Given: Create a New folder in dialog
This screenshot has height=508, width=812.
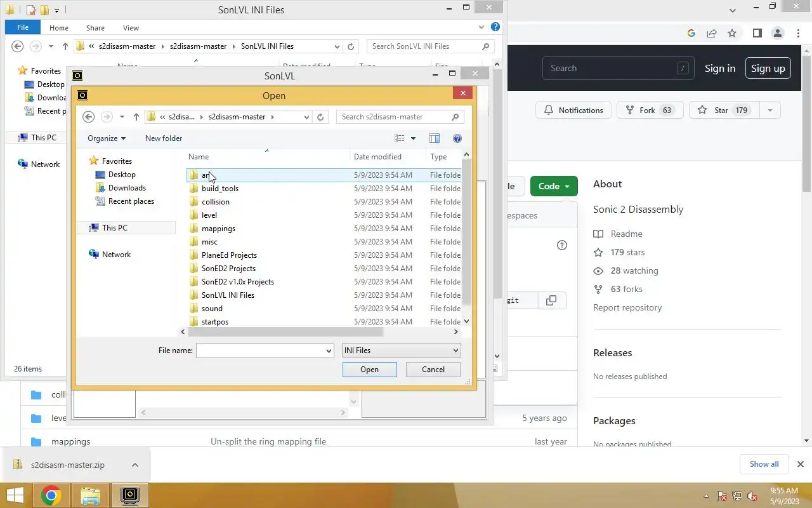Looking at the screenshot, I should click(x=164, y=138).
